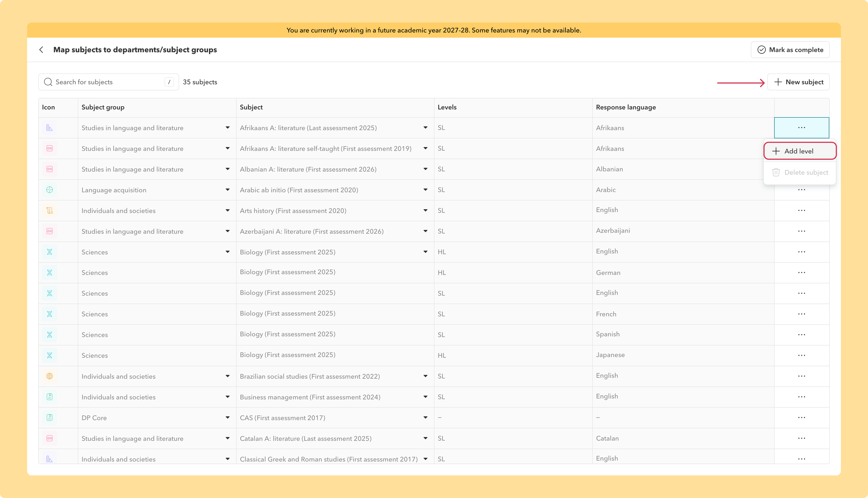The height and width of the screenshot is (498, 868).
Task: Select Add level from the row menu
Action: (x=800, y=151)
